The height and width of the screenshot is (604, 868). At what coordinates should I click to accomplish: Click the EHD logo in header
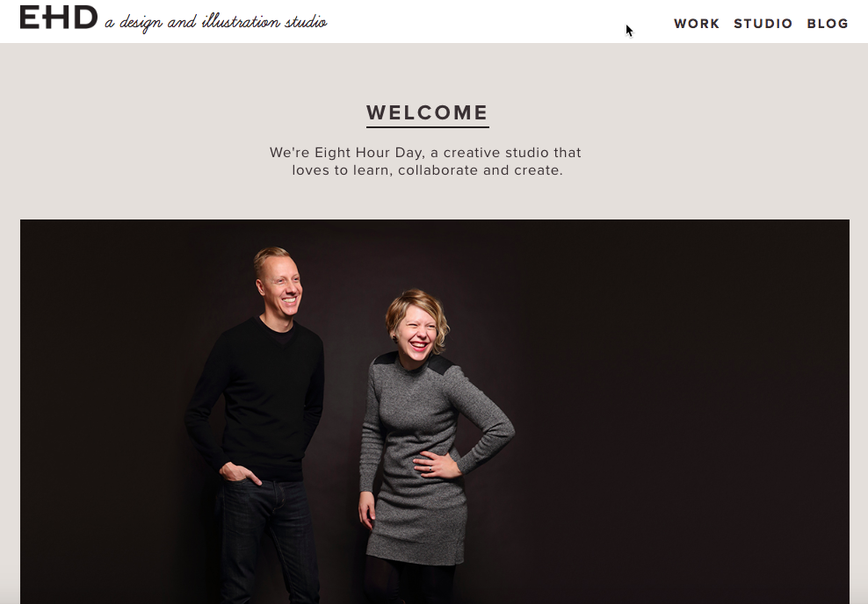tap(59, 18)
